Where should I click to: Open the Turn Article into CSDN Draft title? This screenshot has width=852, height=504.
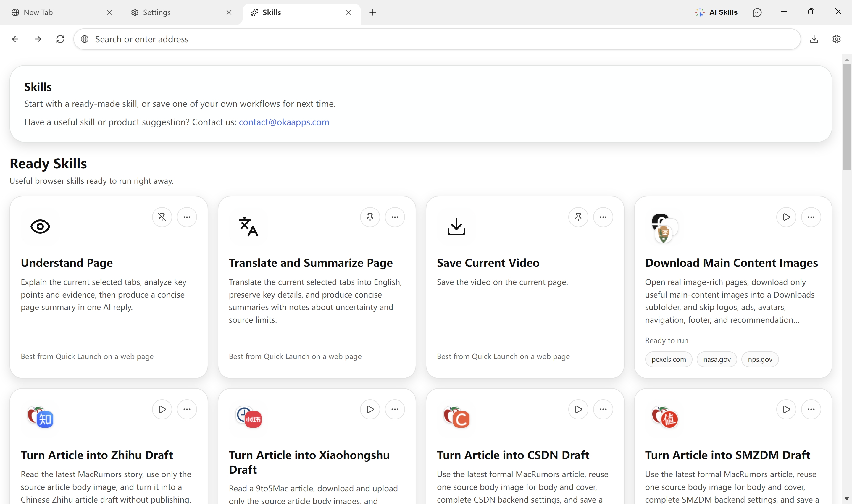click(x=513, y=455)
